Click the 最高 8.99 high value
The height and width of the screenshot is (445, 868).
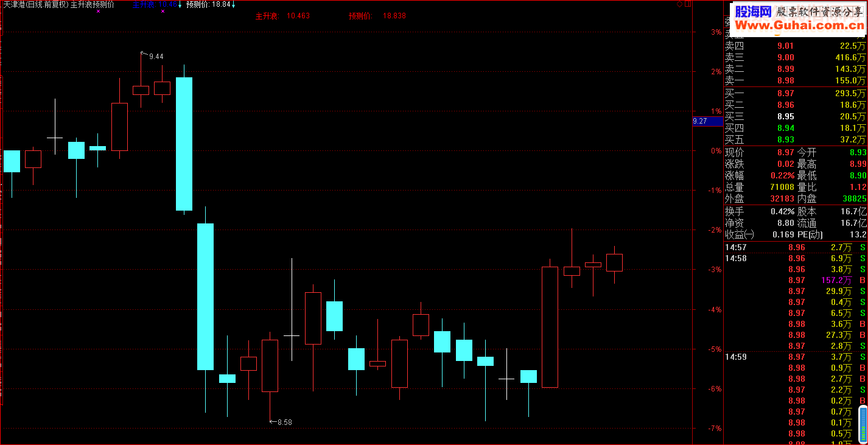[x=857, y=164]
